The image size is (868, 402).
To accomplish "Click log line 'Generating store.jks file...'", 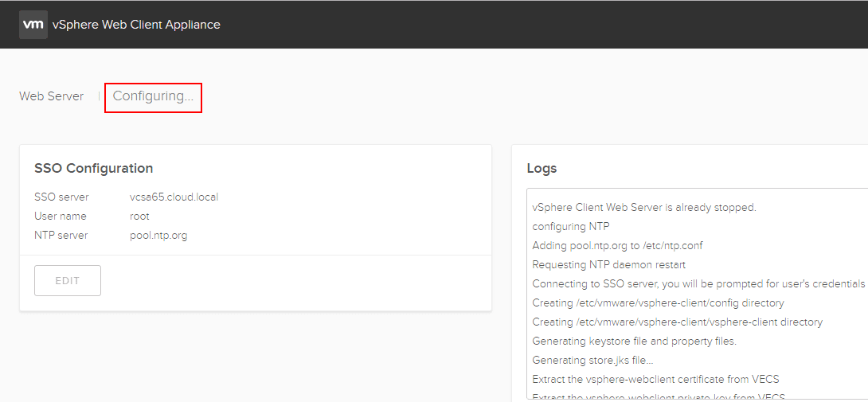I will (593, 360).
